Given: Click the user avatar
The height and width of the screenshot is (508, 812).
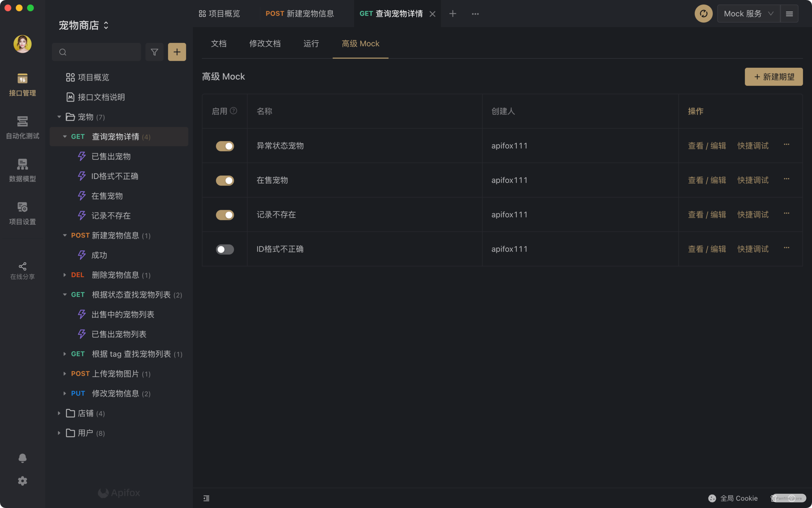Looking at the screenshot, I should point(22,44).
